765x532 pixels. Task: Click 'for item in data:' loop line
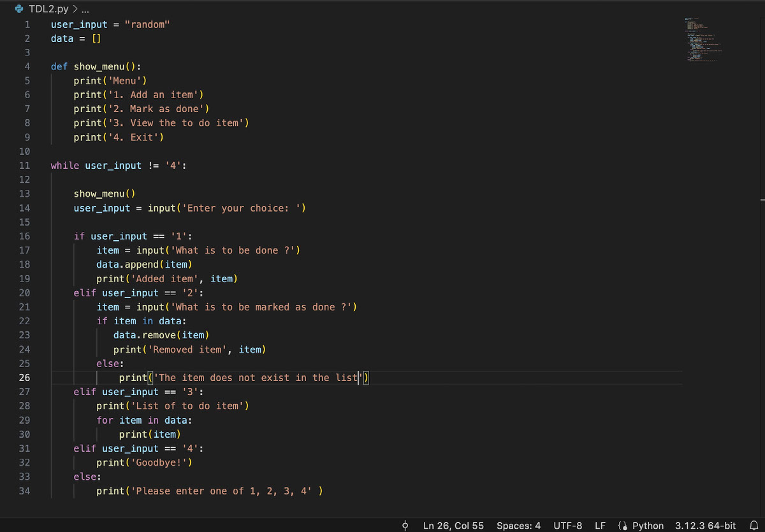[x=144, y=421]
